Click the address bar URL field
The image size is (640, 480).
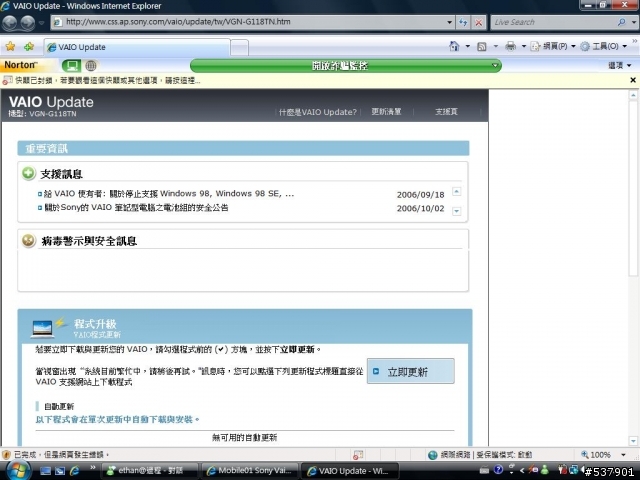249,22
